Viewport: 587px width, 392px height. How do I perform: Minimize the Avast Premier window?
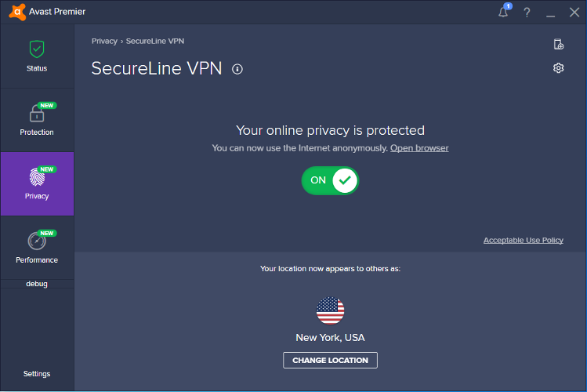551,13
